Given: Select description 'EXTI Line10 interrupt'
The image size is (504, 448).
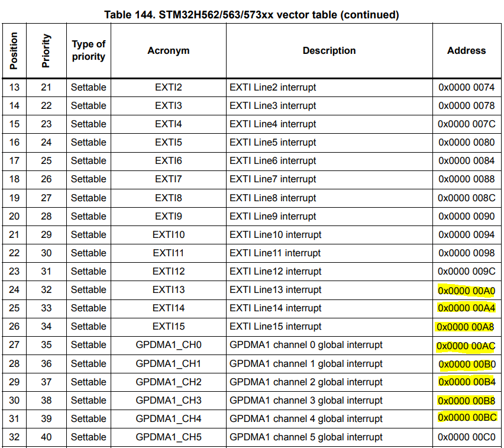Looking at the screenshot, I should point(275,234).
